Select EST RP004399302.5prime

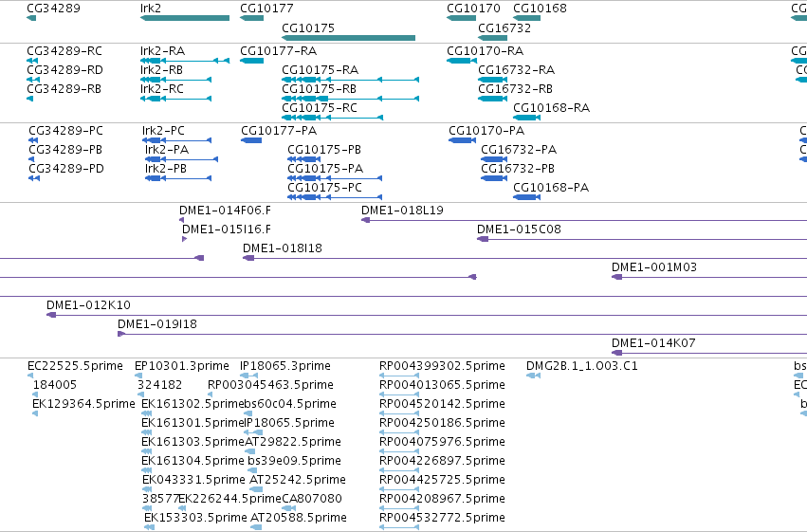click(x=442, y=366)
